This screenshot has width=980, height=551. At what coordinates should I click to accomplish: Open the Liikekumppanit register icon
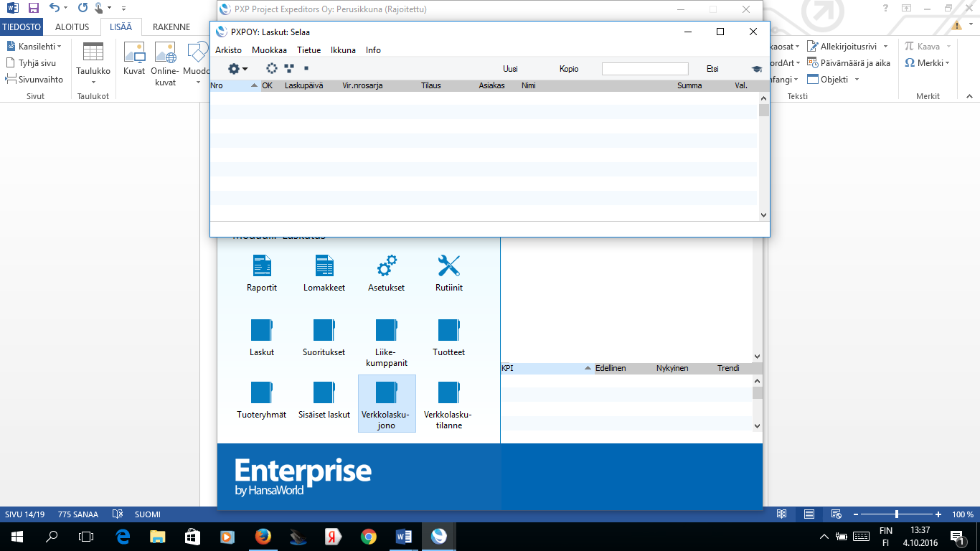(x=387, y=330)
